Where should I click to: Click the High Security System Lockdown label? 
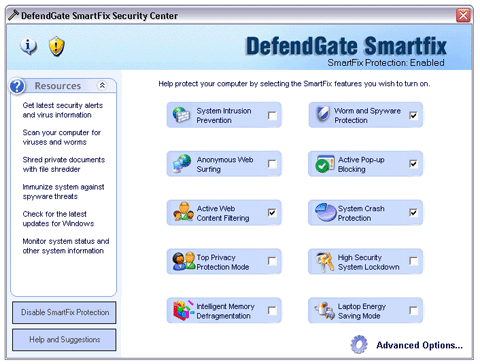(x=368, y=262)
